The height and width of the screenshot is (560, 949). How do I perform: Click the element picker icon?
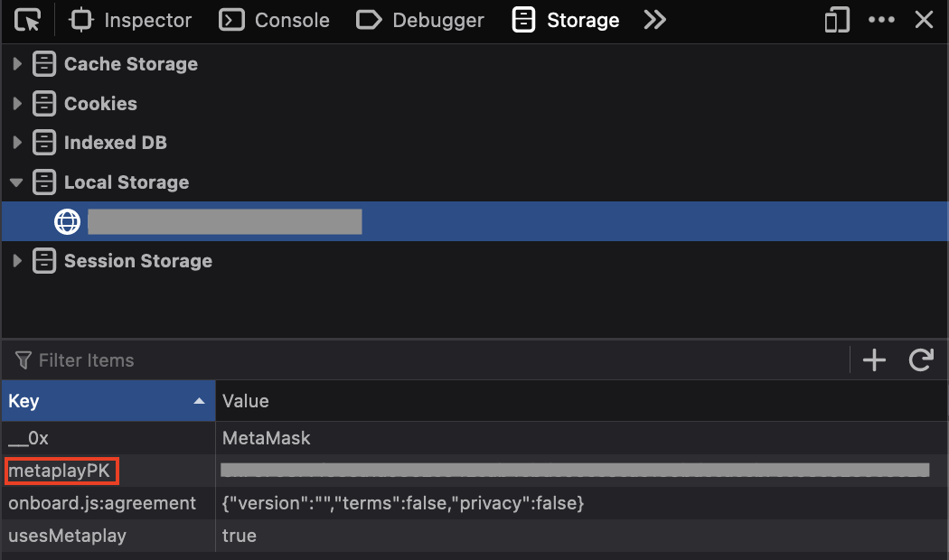pos(28,20)
